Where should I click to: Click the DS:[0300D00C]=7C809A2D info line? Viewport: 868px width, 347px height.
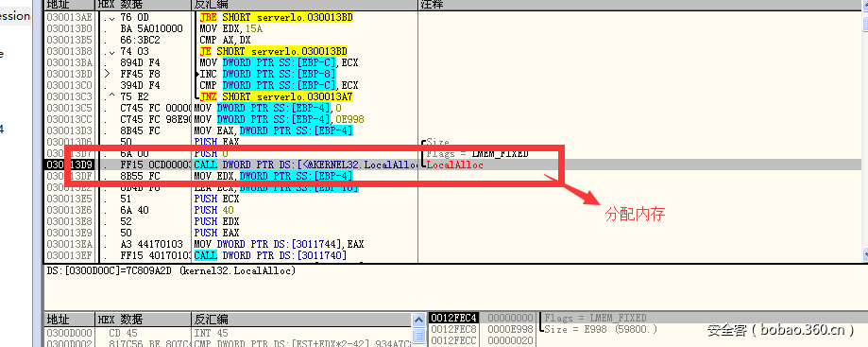[x=171, y=271]
